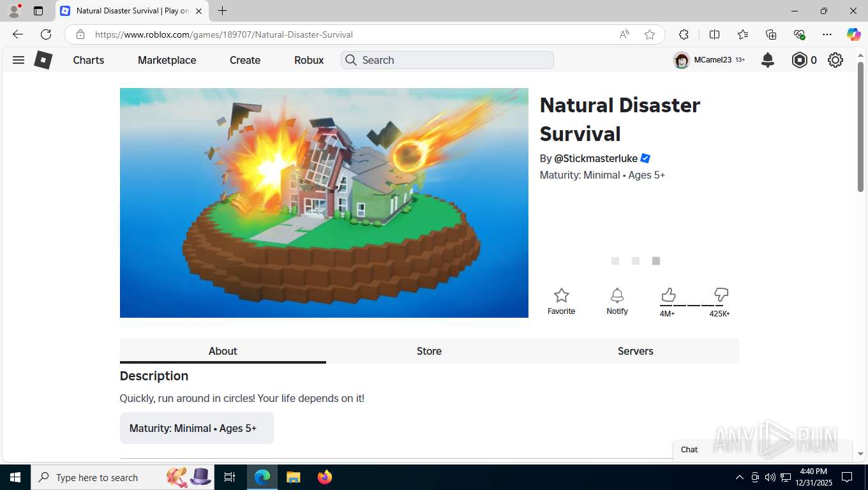
Task: Open Edge Collections button
Action: (771, 34)
